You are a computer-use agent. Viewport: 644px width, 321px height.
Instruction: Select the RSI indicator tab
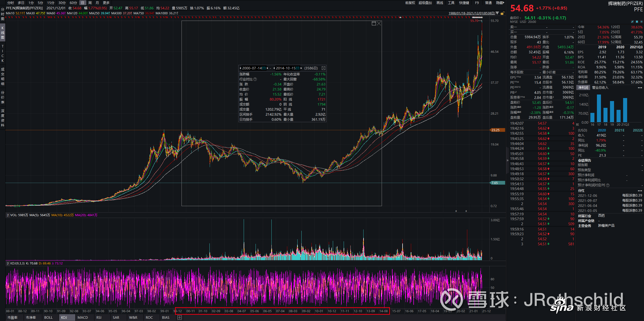tap(99, 317)
